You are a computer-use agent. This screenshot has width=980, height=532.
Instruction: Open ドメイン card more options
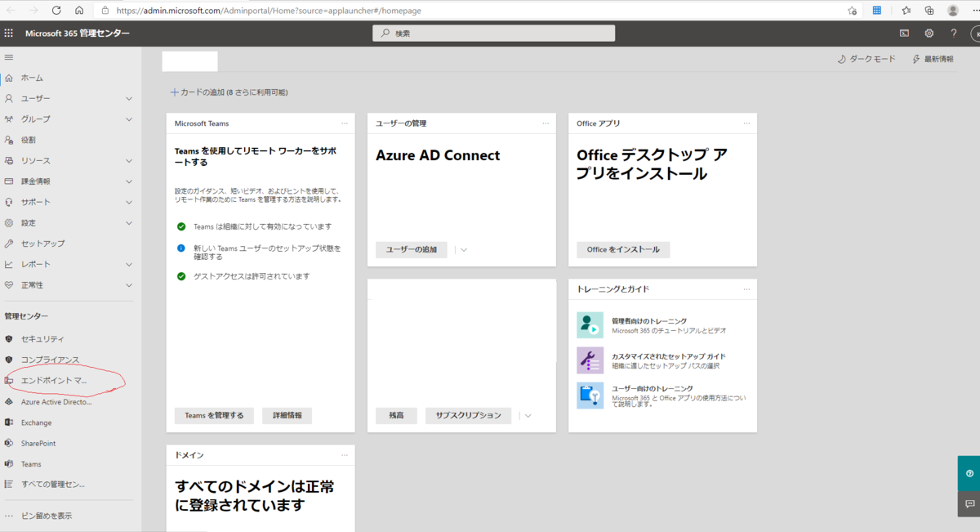[x=345, y=455]
